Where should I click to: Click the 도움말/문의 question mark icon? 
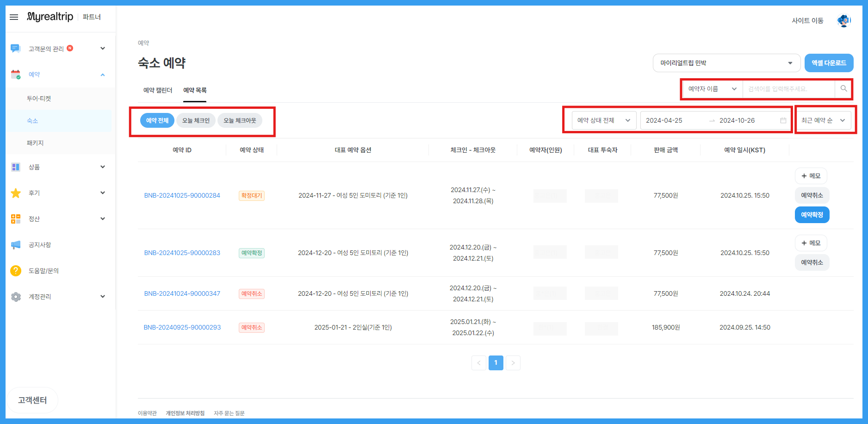click(x=16, y=271)
